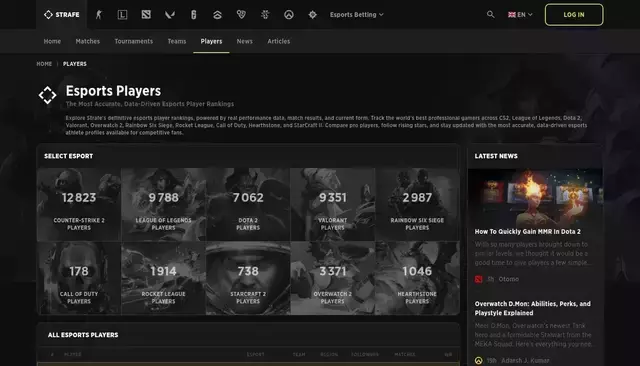This screenshot has width=640, height=366.
Task: Click Otomo author name
Action: [509, 279]
